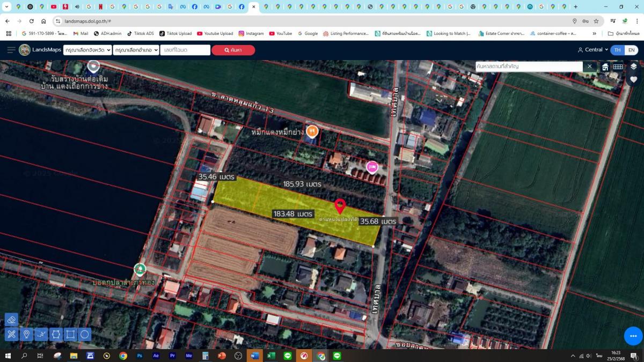Select the polyline drawing tool
The image size is (644, 362).
click(x=41, y=335)
